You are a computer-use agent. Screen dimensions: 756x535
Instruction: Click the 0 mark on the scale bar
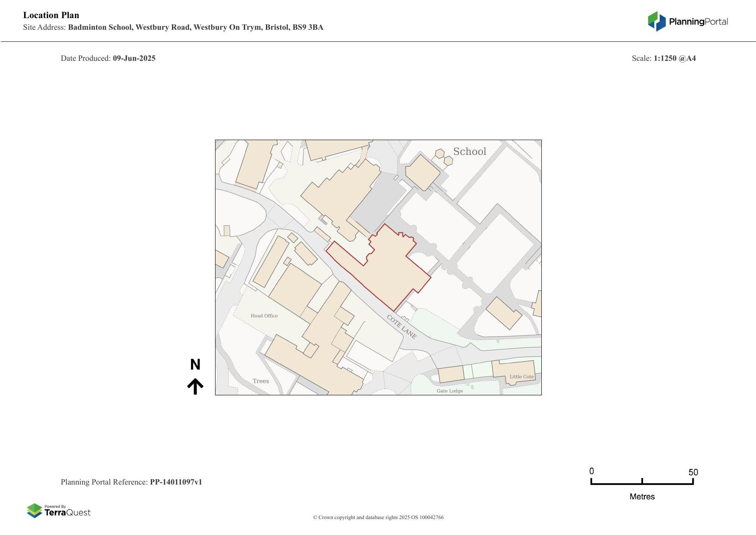[592, 471]
